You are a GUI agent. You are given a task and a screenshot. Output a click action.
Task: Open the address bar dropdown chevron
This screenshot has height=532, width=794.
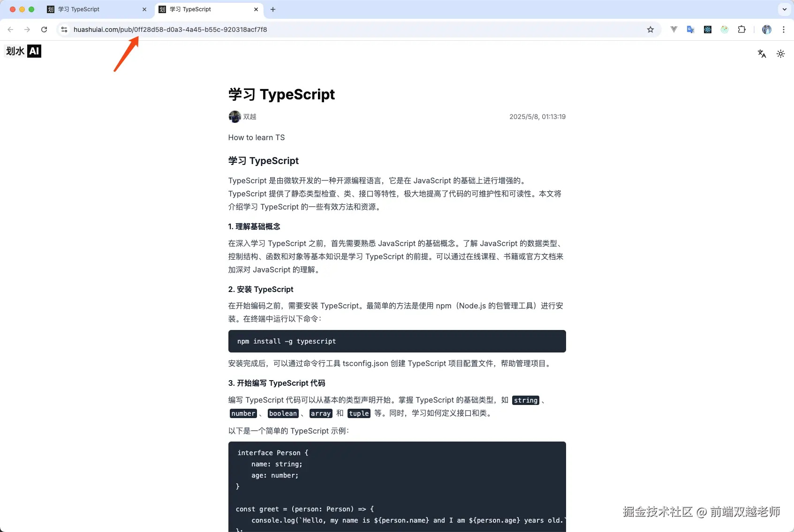(x=783, y=9)
